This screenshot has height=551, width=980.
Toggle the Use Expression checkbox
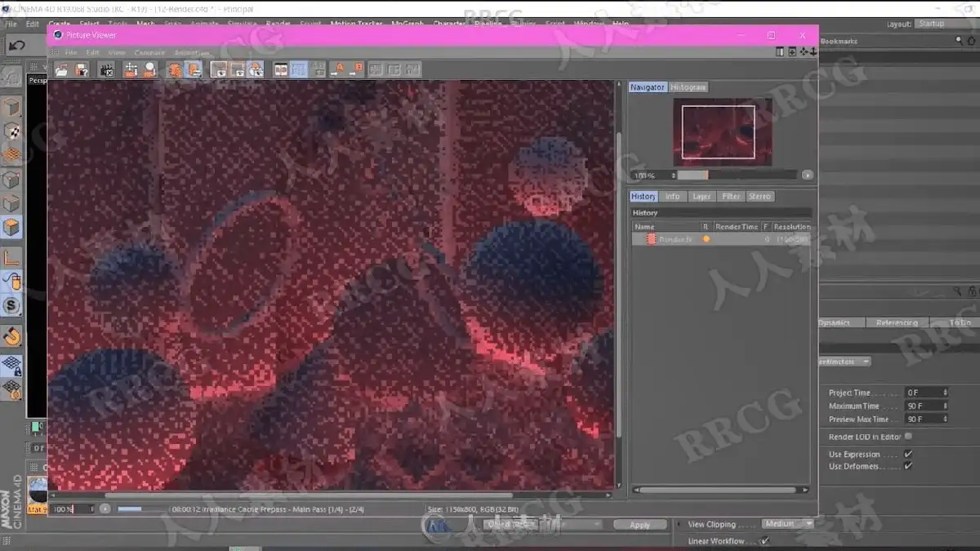[x=908, y=454]
